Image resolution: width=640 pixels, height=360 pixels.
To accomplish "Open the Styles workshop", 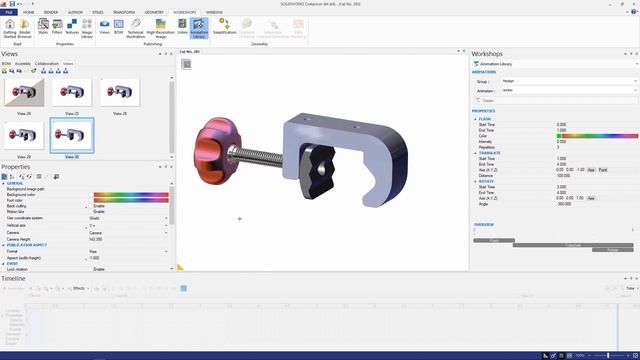I will tap(43, 27).
